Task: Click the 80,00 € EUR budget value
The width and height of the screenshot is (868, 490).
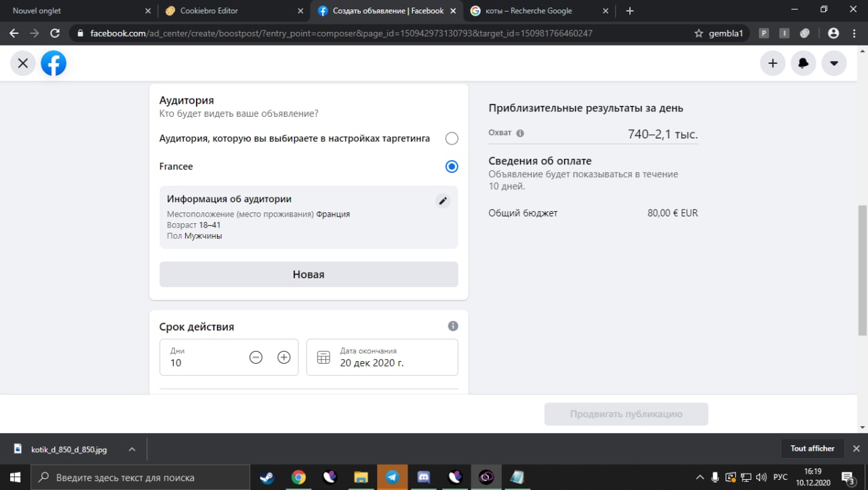Action: [673, 213]
